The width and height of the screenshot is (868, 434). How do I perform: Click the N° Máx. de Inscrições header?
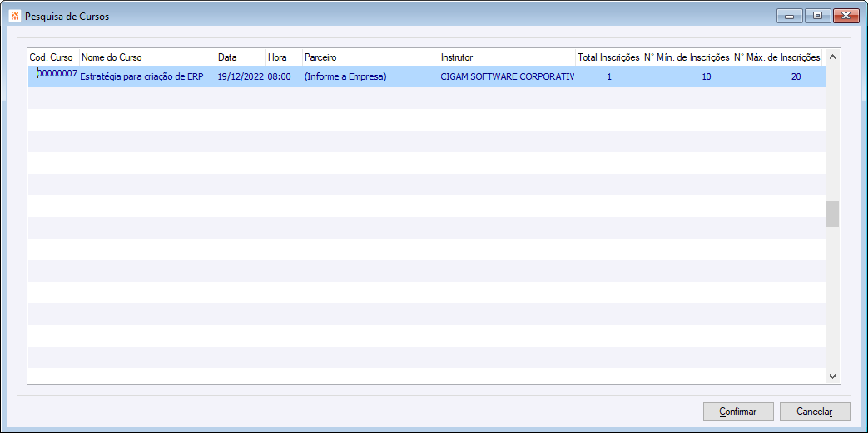click(x=776, y=57)
